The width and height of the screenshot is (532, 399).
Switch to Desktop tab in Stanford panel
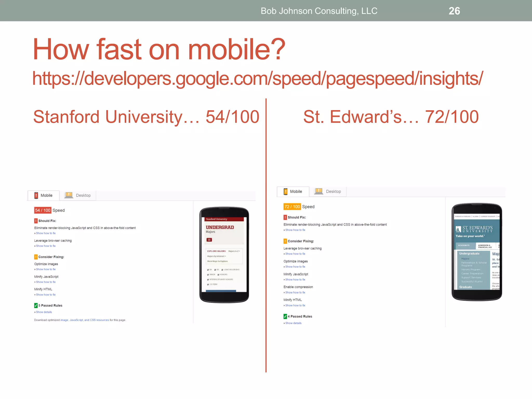[78, 195]
